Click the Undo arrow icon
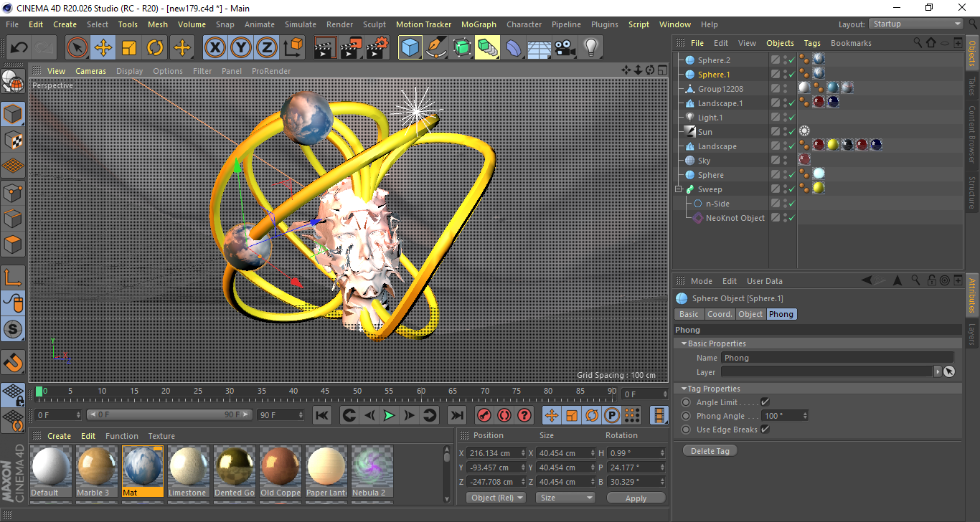The width and height of the screenshot is (980, 522). [x=19, y=48]
